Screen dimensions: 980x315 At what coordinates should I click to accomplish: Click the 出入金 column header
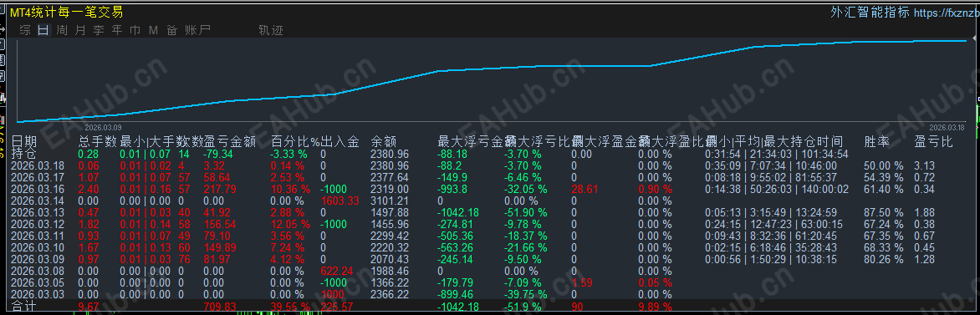coord(340,142)
